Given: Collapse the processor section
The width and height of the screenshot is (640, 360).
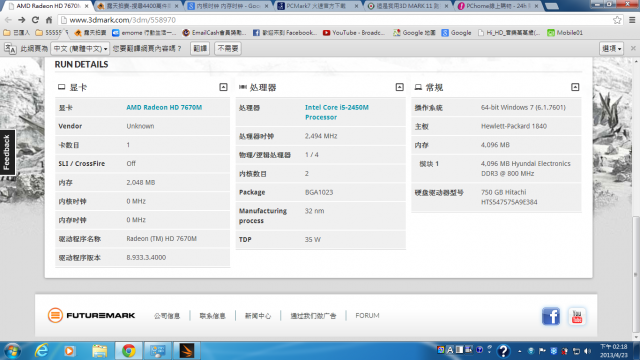Looking at the screenshot, I should pyautogui.click(x=400, y=87).
